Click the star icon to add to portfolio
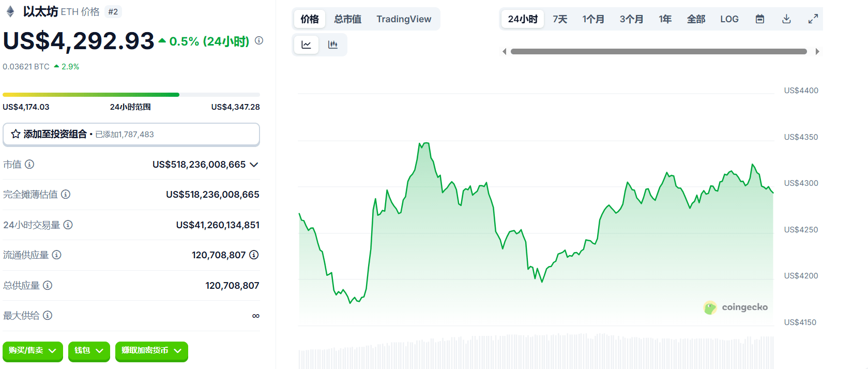 point(16,134)
